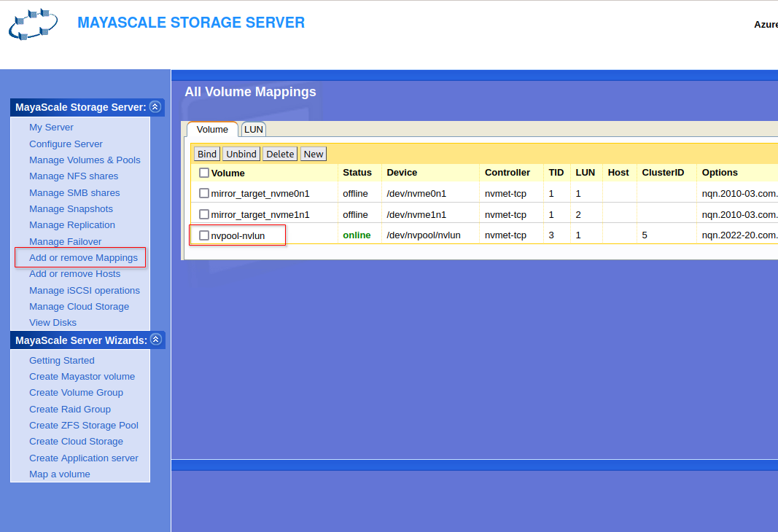This screenshot has height=532, width=778.
Task: Collapse the MayaScale Server Wizards section
Action: click(155, 340)
